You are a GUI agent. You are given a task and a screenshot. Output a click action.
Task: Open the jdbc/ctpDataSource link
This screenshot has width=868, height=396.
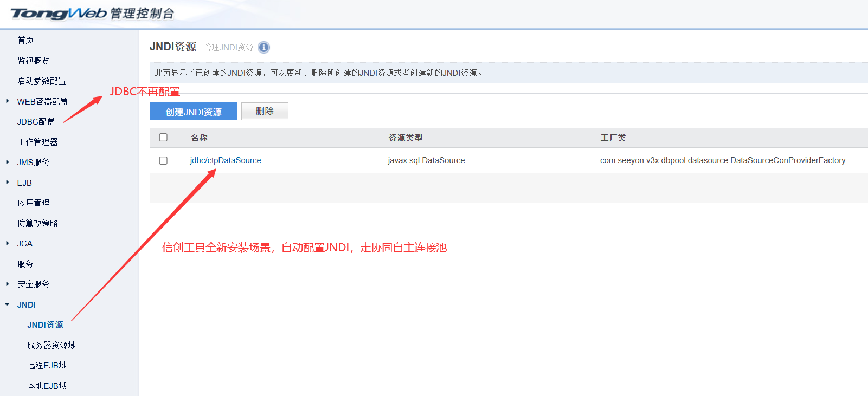click(x=226, y=160)
